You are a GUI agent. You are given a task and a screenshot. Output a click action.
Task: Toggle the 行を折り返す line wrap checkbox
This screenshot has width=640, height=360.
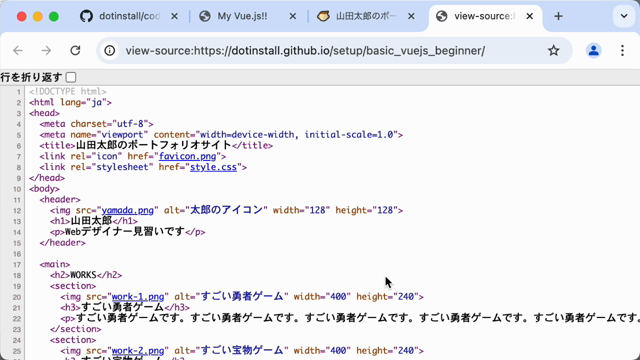pyautogui.click(x=71, y=77)
